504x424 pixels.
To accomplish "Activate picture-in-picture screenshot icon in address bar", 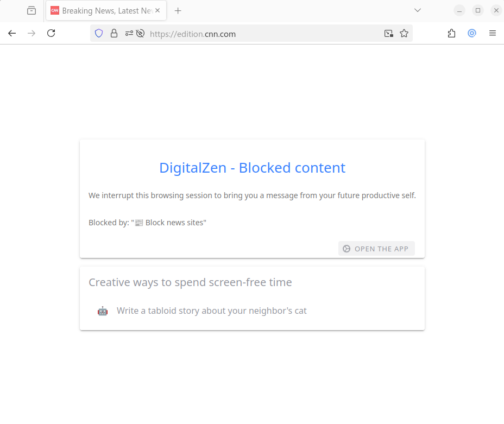I will (388, 33).
